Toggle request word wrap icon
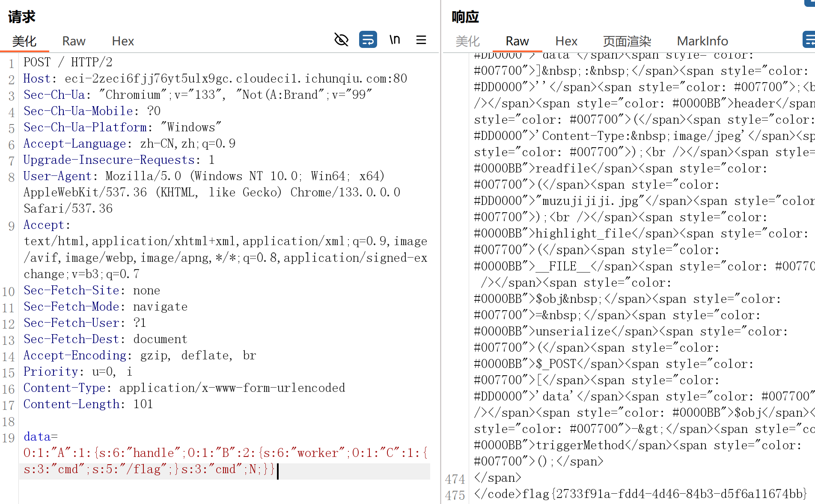 [368, 40]
